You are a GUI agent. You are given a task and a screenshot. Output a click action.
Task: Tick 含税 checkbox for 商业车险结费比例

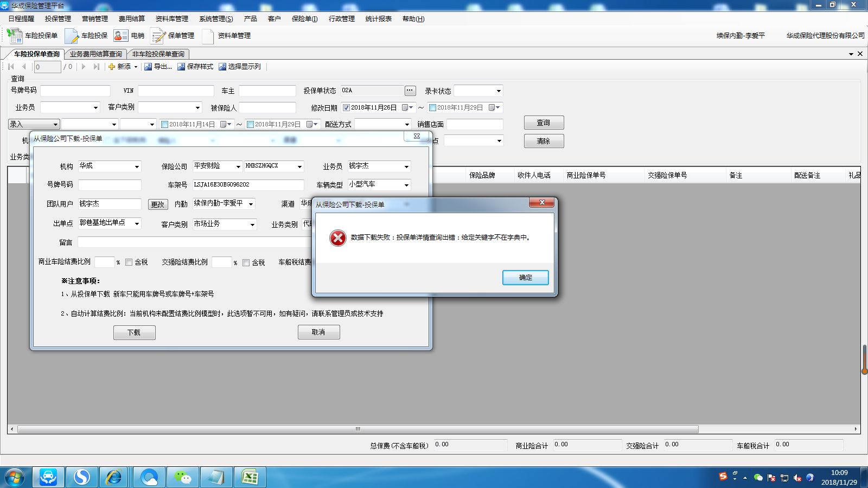(x=129, y=262)
